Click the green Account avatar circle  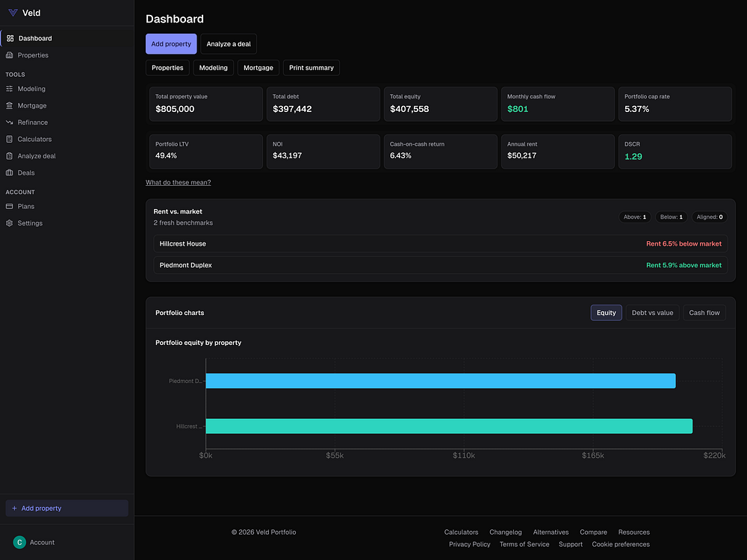coord(19,543)
